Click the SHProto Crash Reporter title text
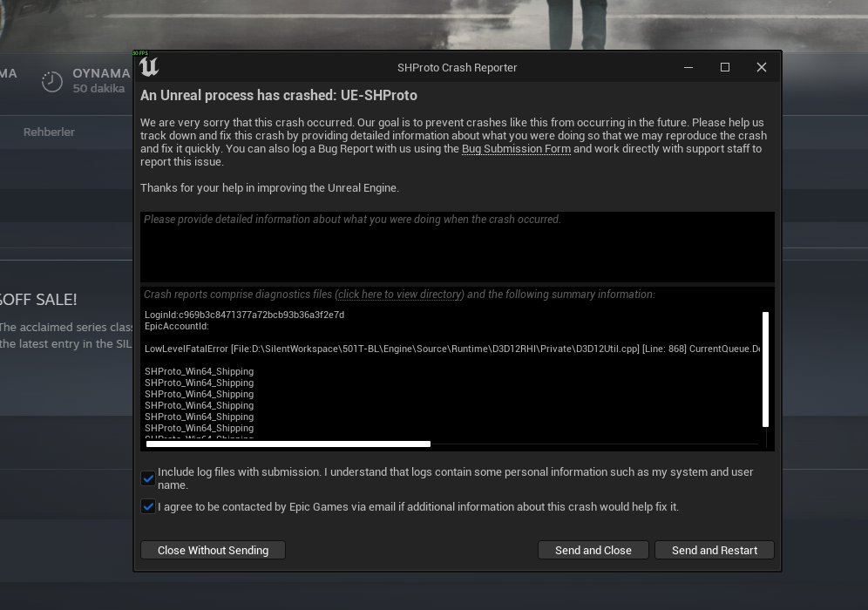The width and height of the screenshot is (868, 610). pos(458,67)
